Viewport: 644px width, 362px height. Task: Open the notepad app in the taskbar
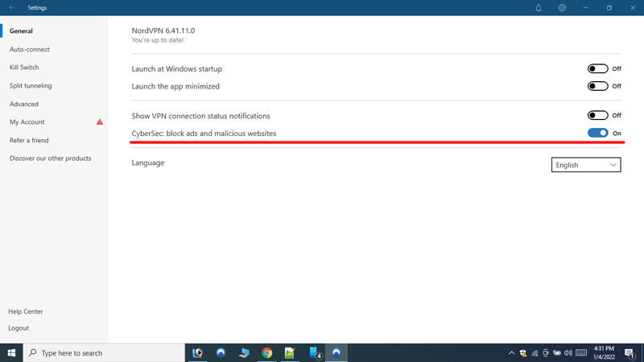(290, 353)
